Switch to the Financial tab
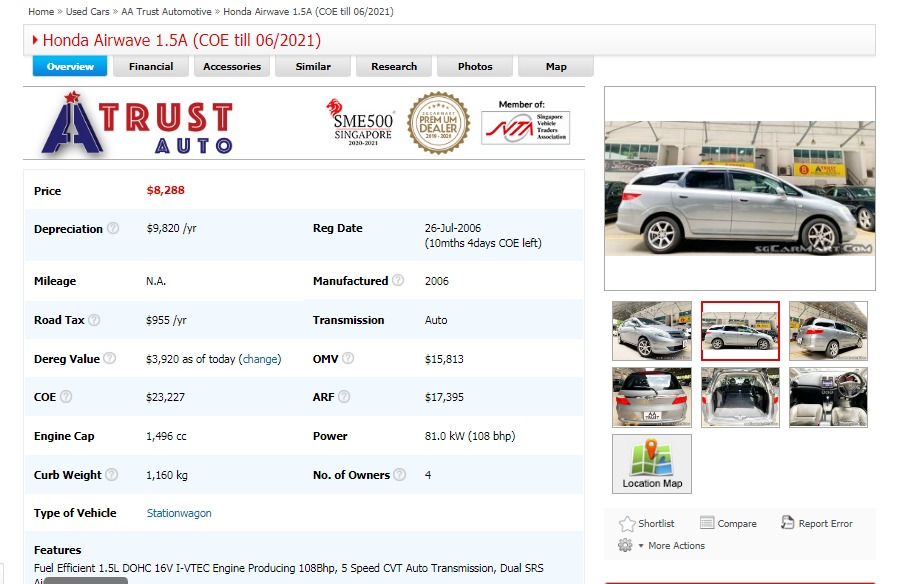Image resolution: width=911 pixels, height=584 pixels. point(151,67)
